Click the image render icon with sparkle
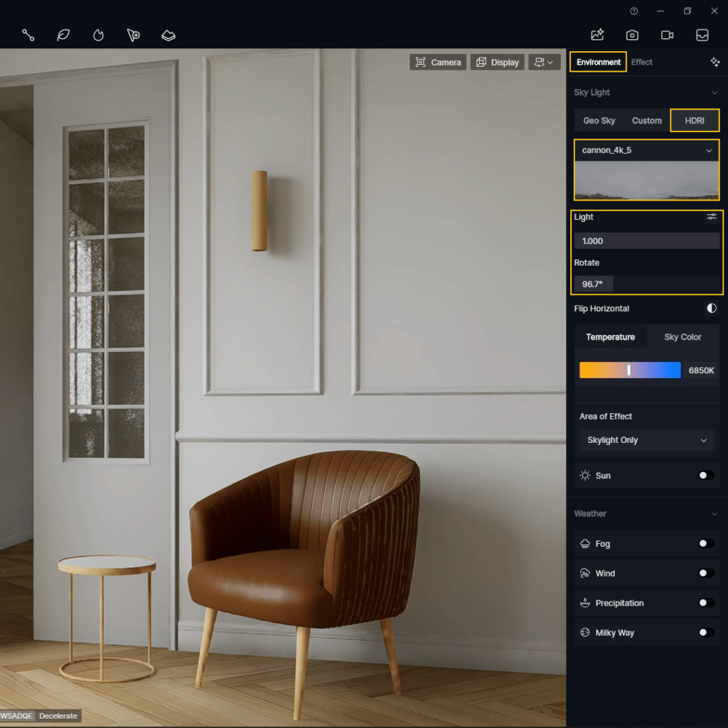This screenshot has height=728, width=728. tap(597, 35)
